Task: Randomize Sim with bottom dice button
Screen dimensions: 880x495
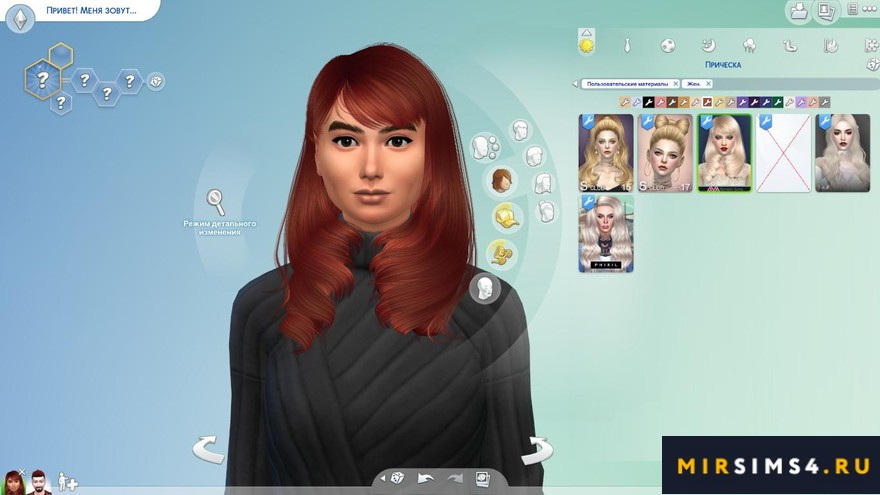Action: pyautogui.click(x=397, y=478)
